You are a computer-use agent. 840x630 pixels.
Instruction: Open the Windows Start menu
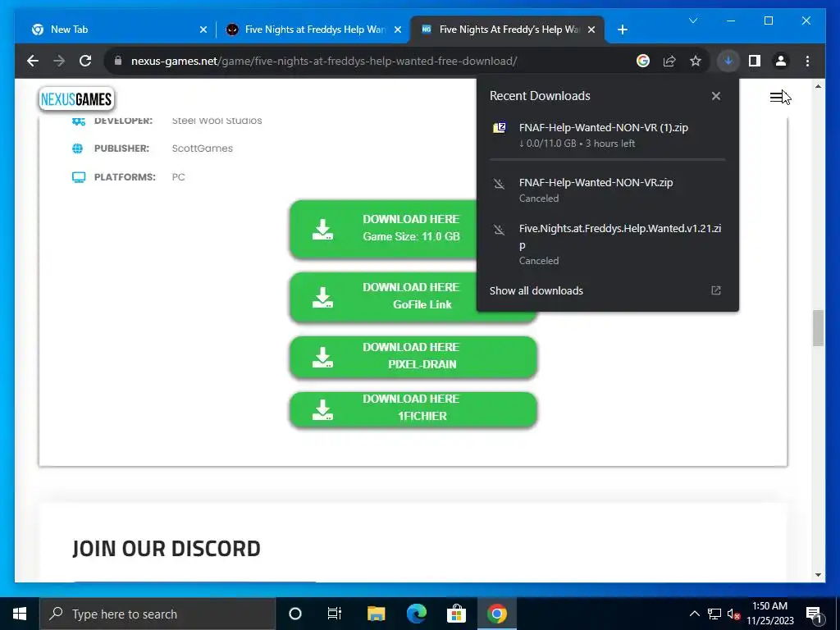[x=20, y=614]
